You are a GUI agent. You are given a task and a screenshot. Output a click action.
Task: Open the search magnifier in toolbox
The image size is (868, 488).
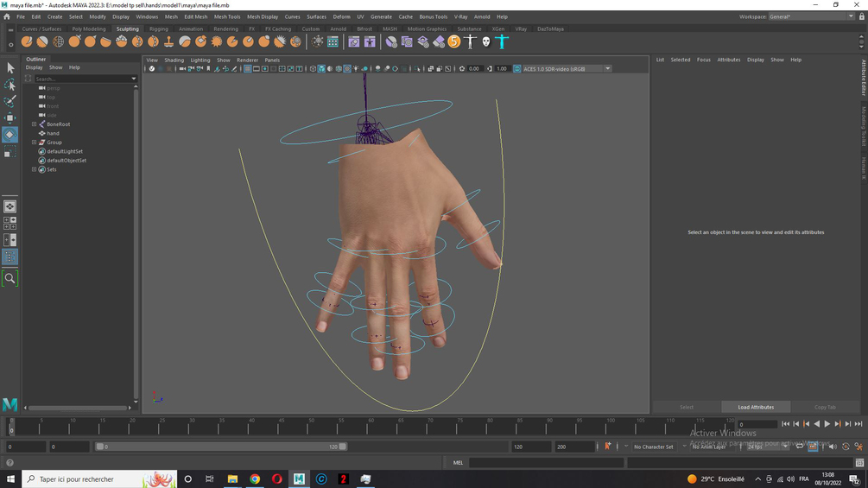(10, 278)
